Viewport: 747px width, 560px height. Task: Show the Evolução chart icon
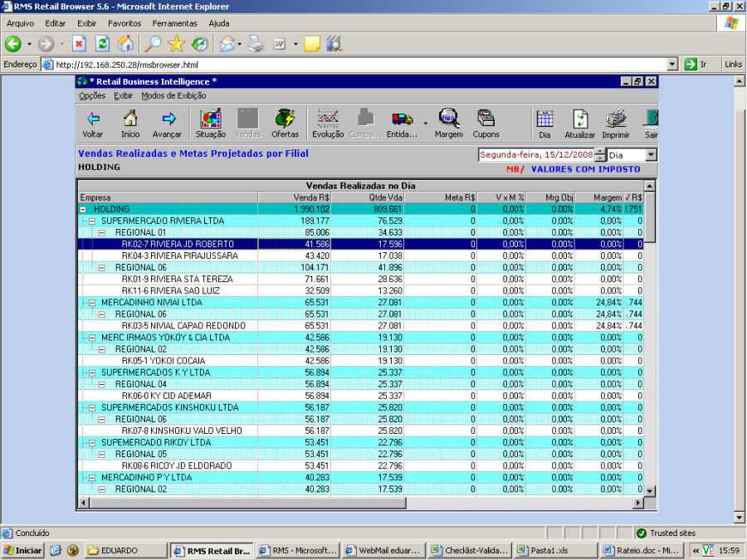point(328,119)
